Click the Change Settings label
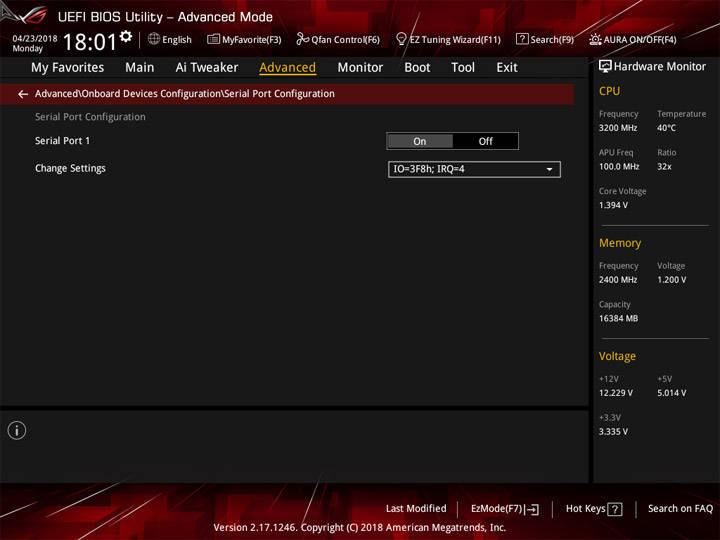 click(70, 169)
